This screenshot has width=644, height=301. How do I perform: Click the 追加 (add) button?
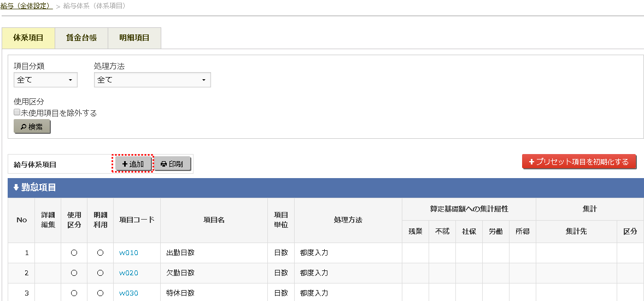tap(133, 164)
